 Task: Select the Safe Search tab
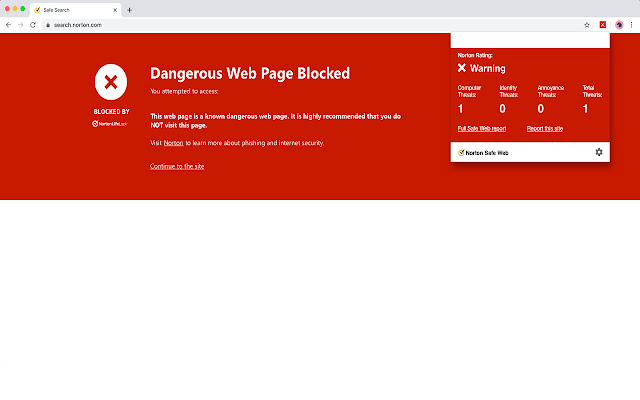coord(76,10)
